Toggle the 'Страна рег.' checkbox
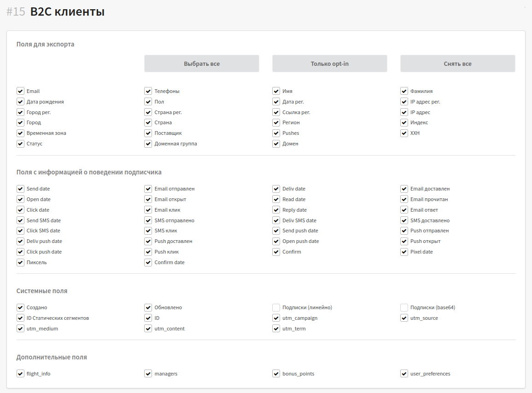The height and width of the screenshot is (393, 532). (x=148, y=112)
